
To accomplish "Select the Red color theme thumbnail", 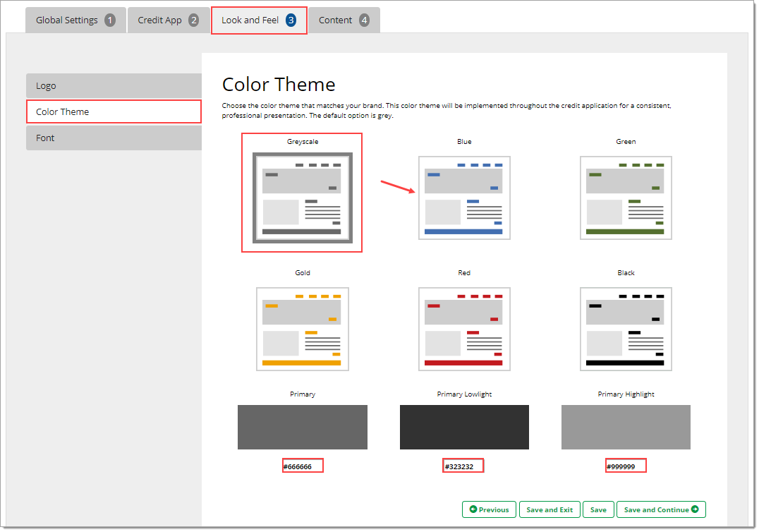I will pyautogui.click(x=464, y=330).
